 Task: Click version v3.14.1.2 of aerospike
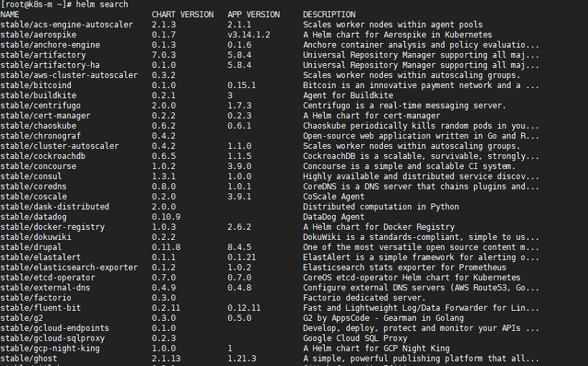click(249, 35)
